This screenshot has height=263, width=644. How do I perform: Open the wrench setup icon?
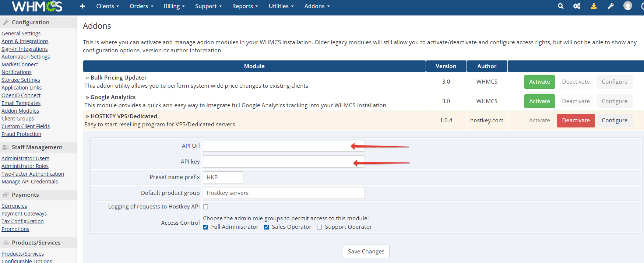(x=610, y=6)
